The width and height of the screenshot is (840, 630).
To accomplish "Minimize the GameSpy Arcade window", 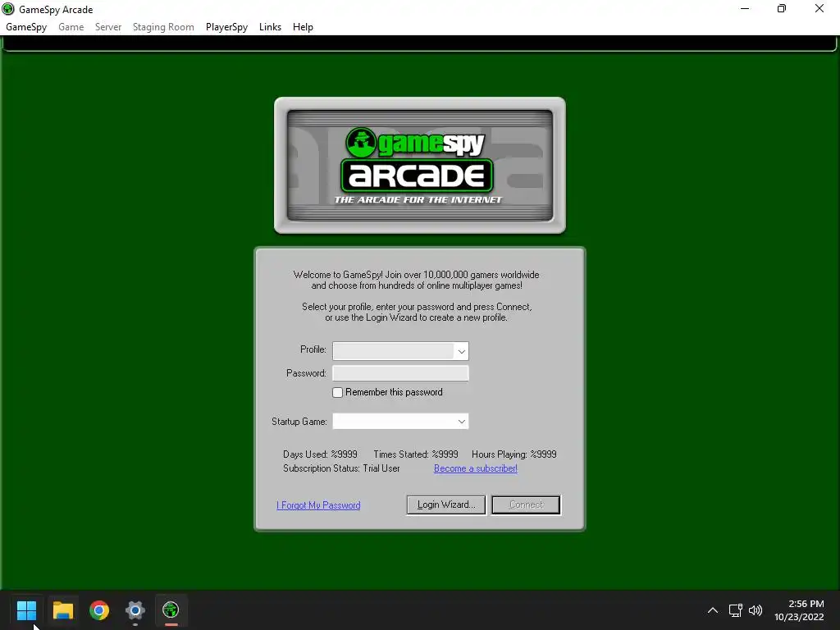I will [x=745, y=8].
